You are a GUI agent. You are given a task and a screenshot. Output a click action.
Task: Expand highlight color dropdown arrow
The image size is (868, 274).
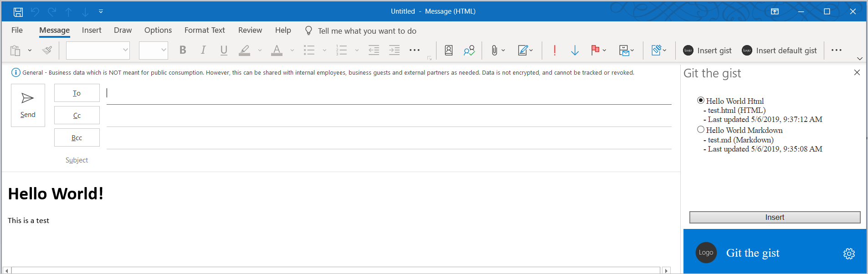click(260, 51)
